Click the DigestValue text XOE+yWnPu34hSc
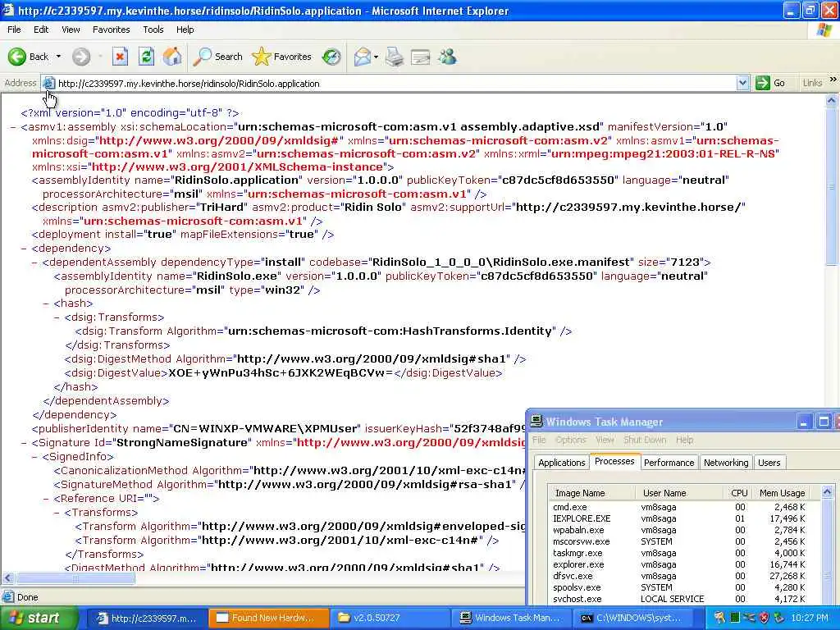840x630 pixels. tap(281, 373)
